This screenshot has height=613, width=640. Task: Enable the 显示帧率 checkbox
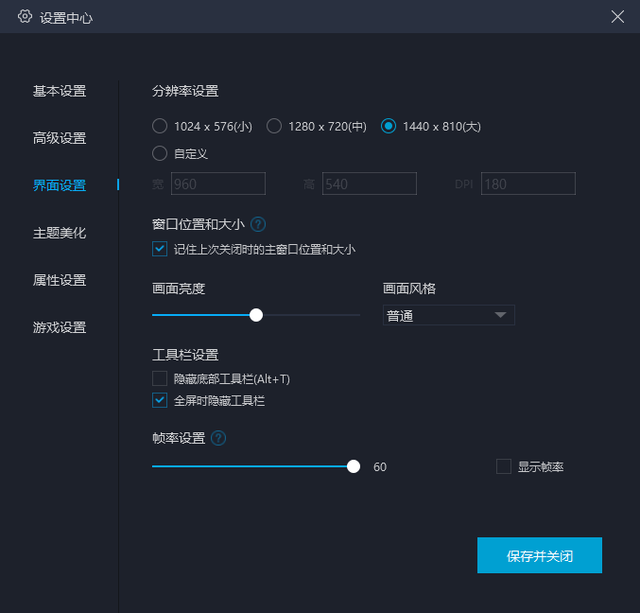(504, 467)
